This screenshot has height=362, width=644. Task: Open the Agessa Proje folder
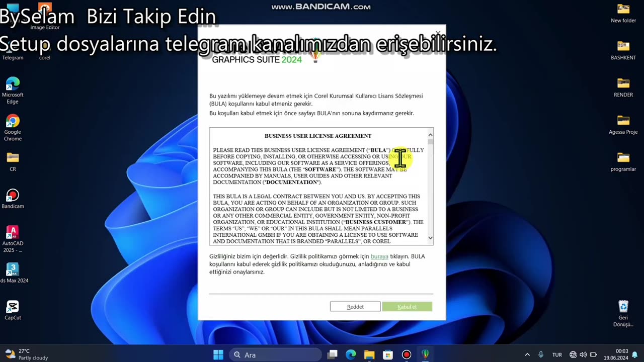pyautogui.click(x=623, y=125)
